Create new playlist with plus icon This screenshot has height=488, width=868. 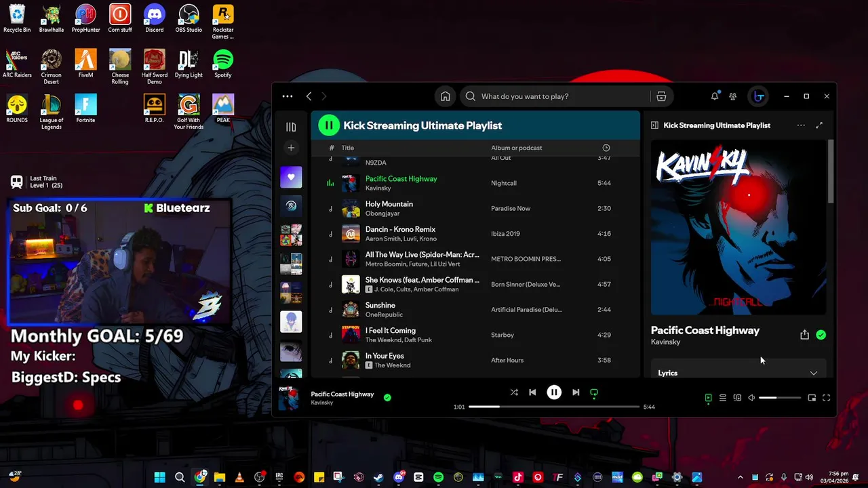tap(291, 148)
